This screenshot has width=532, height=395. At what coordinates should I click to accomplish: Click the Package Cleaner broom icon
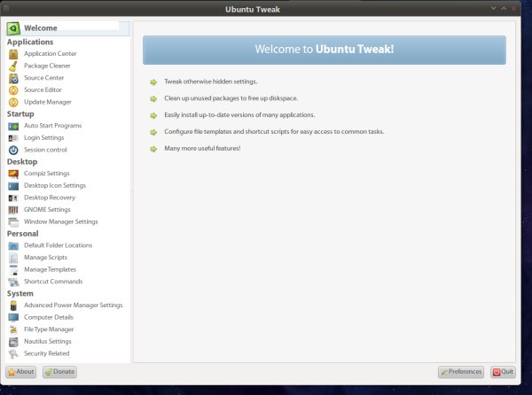(x=13, y=66)
